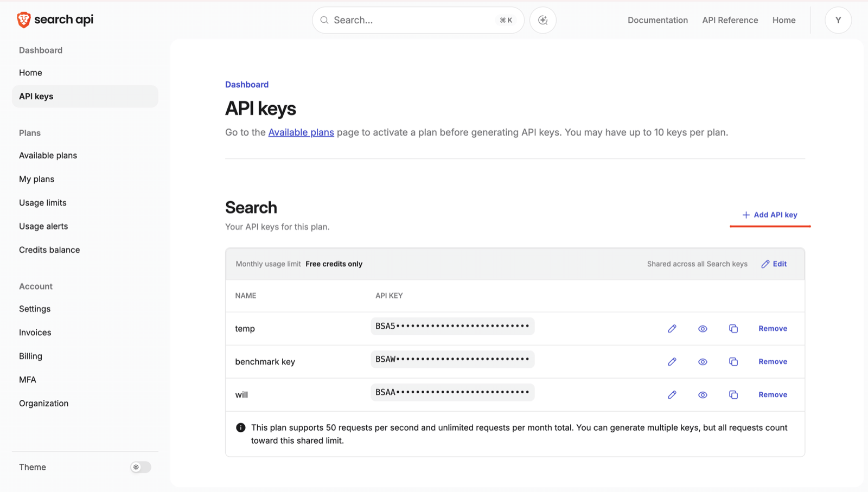Remove the benchmark key
The image size is (868, 492).
pos(773,362)
